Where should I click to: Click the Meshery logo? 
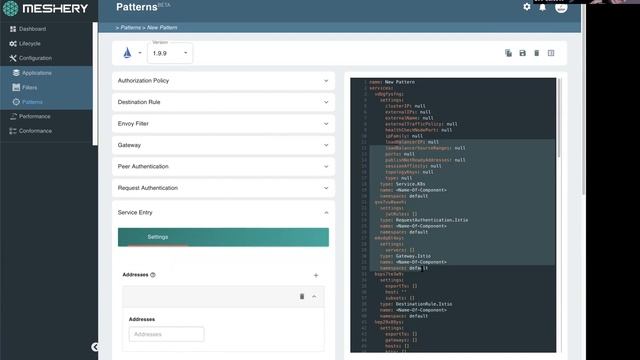[x=45, y=8]
